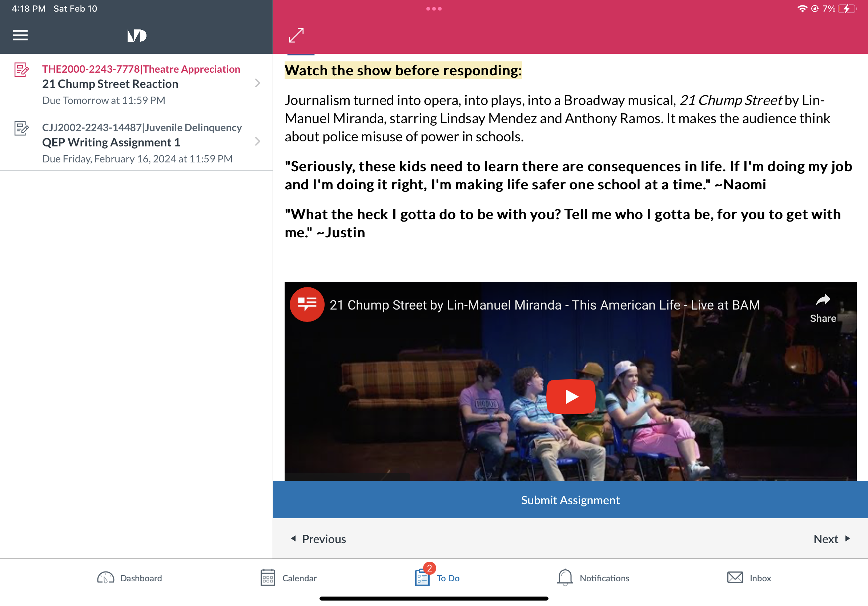Screen dimensions: 868x606
Task: Open the YouTube channel avatar icon
Action: 307,305
